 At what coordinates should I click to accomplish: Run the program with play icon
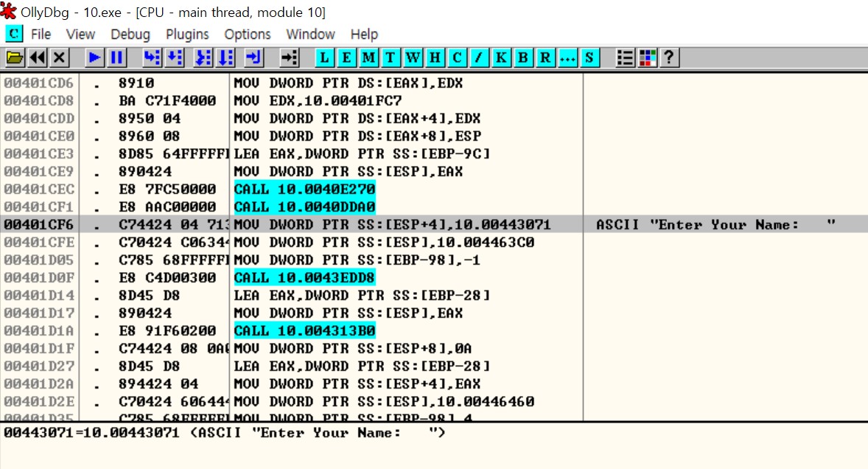click(94, 58)
